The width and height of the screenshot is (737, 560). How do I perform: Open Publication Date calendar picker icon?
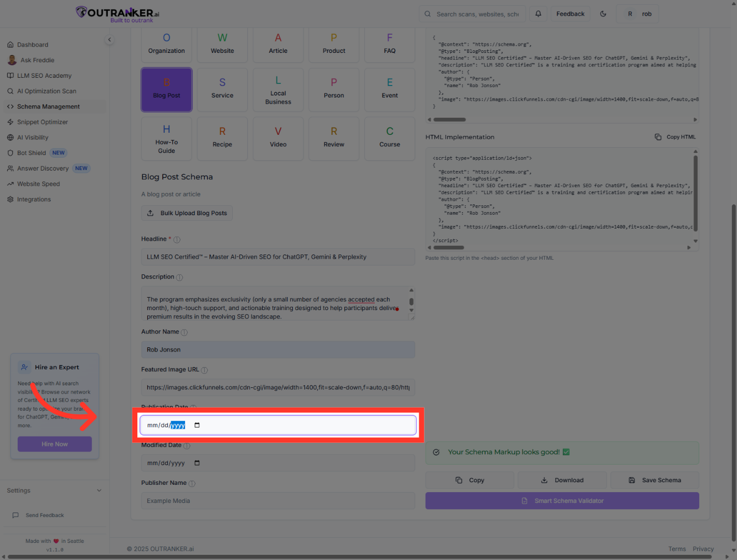[x=197, y=425]
